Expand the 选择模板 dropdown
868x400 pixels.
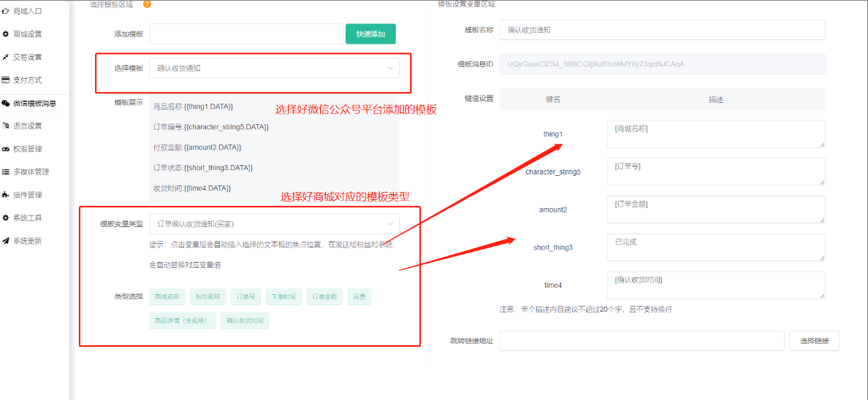[274, 69]
